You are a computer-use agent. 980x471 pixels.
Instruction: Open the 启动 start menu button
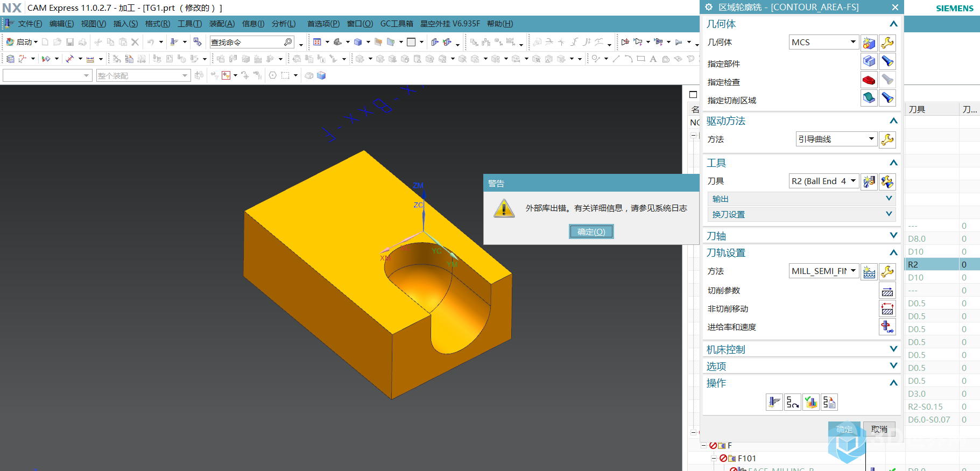click(x=22, y=42)
